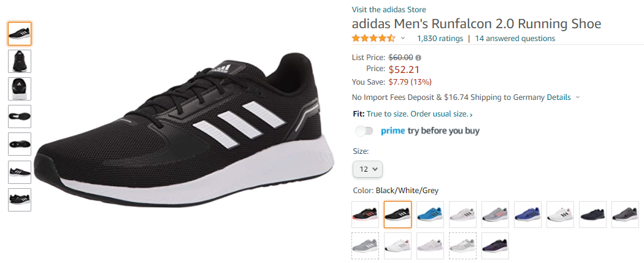Screen dimensions: 644x263
Task: Select the black and coral shoe color
Action: 365,215
